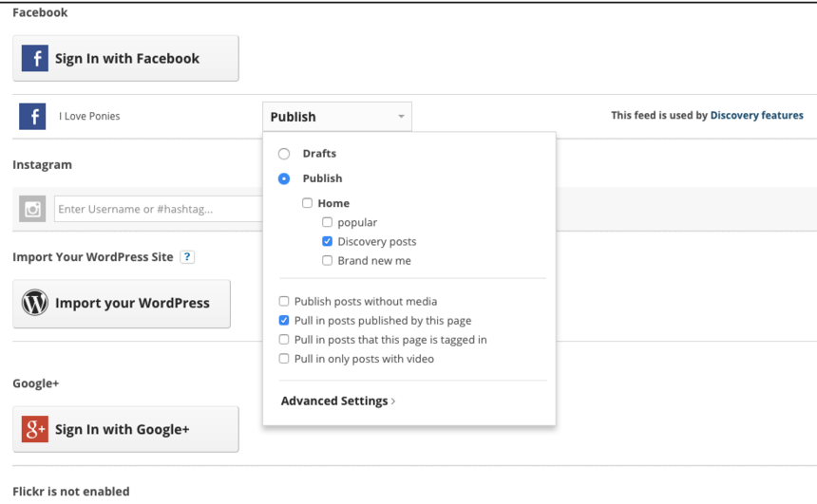Screen dimensions: 817x504
Task: Click the Facebook logo in the sign-in button
Action: (35, 59)
